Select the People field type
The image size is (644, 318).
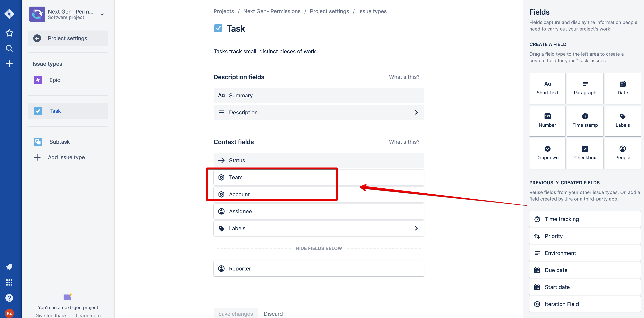(623, 153)
